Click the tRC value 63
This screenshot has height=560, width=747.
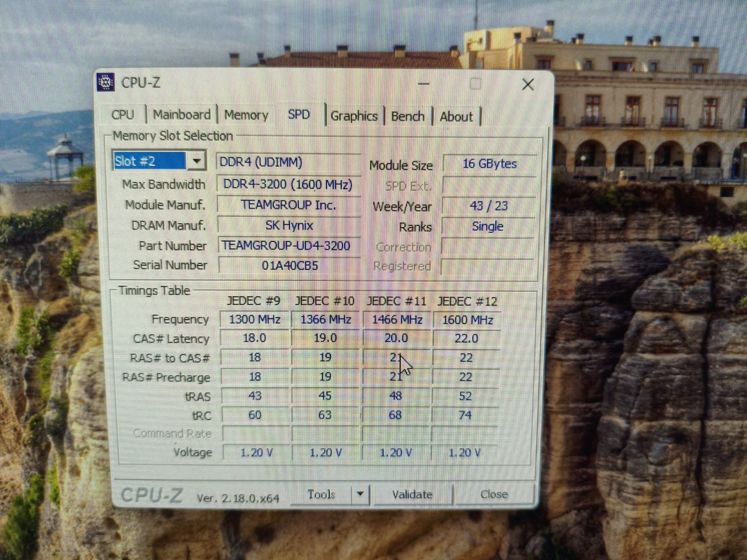(x=325, y=415)
